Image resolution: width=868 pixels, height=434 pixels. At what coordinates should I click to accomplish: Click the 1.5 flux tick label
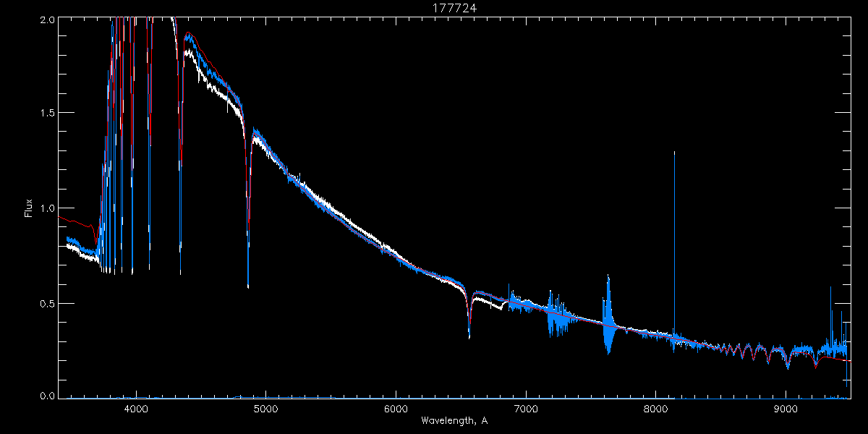point(47,114)
